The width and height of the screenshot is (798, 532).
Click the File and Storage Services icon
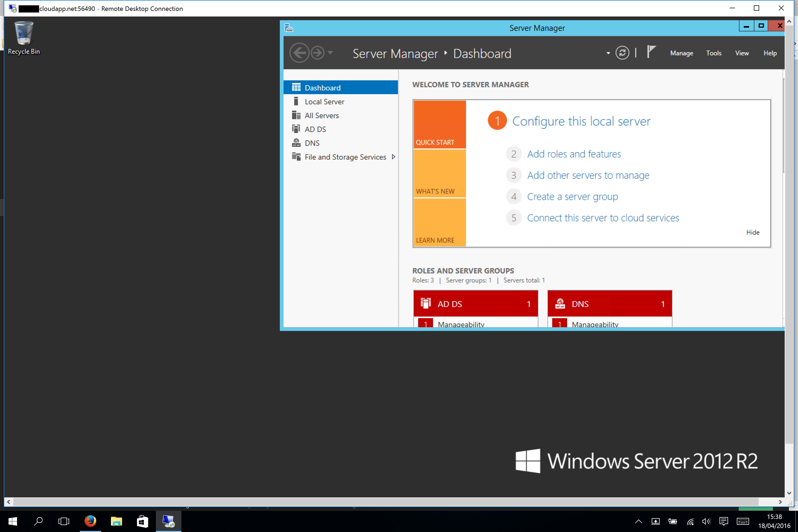pyautogui.click(x=296, y=156)
